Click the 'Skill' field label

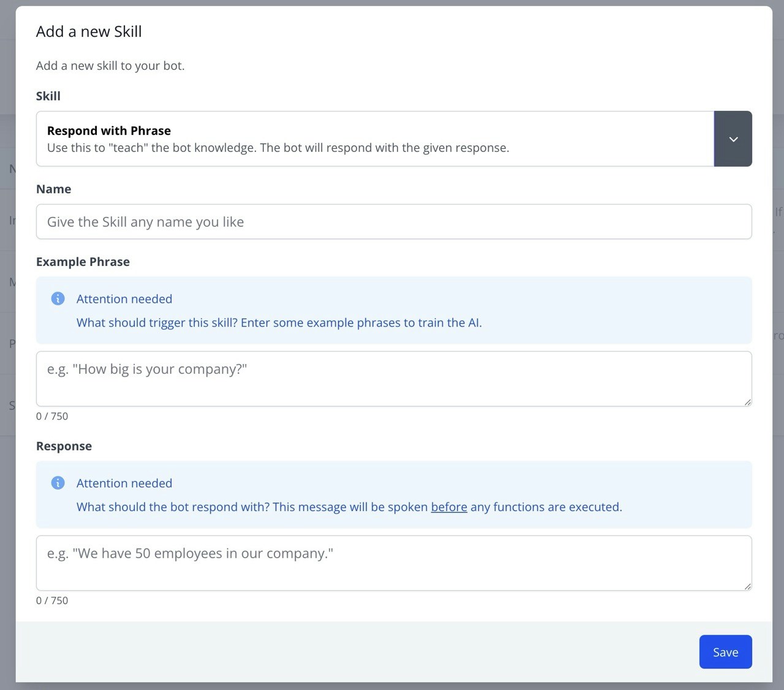[48, 96]
